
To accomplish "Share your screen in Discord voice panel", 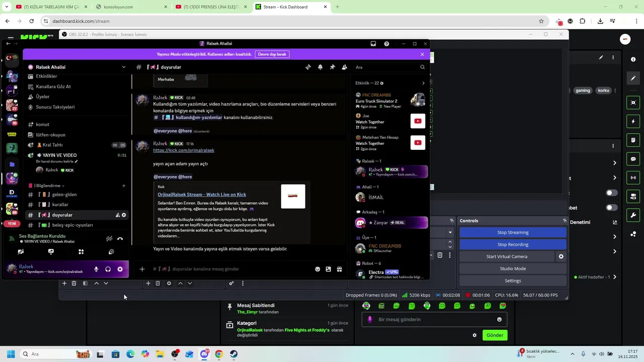I will point(51,251).
